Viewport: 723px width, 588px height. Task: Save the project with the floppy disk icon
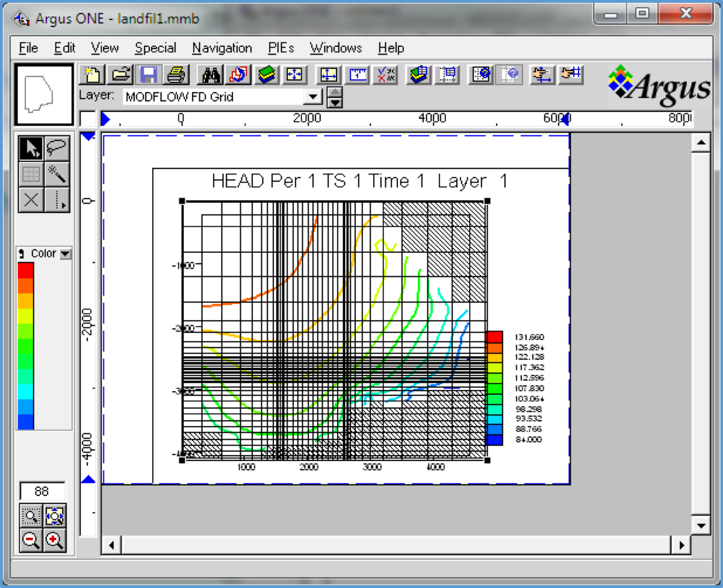149,75
